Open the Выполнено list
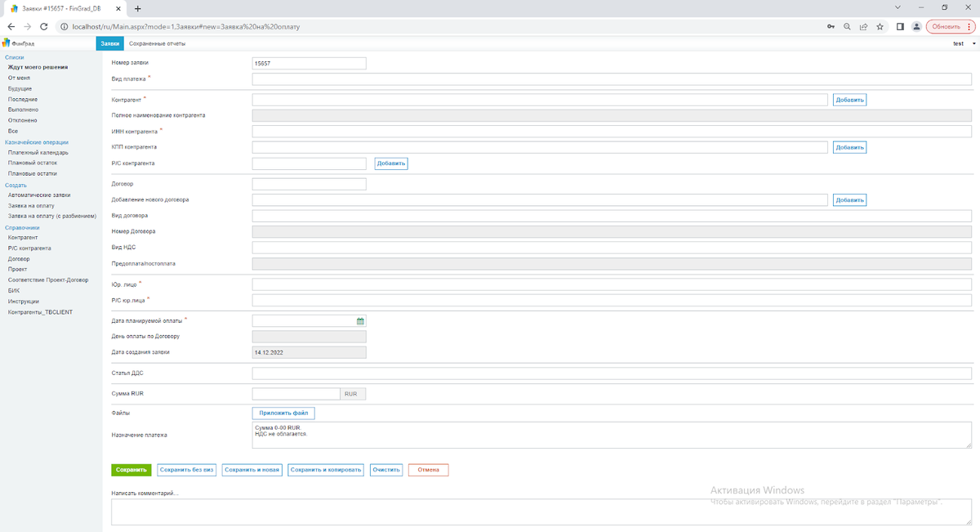The width and height of the screenshot is (980, 532). 23,110
